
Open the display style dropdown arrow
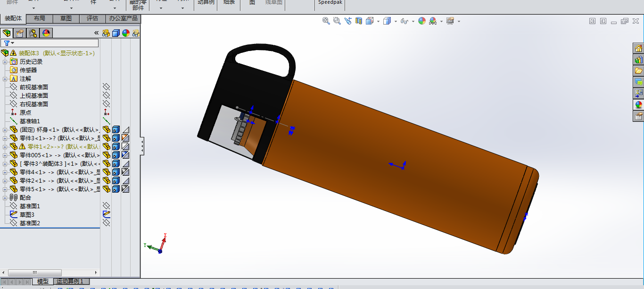[396, 21]
